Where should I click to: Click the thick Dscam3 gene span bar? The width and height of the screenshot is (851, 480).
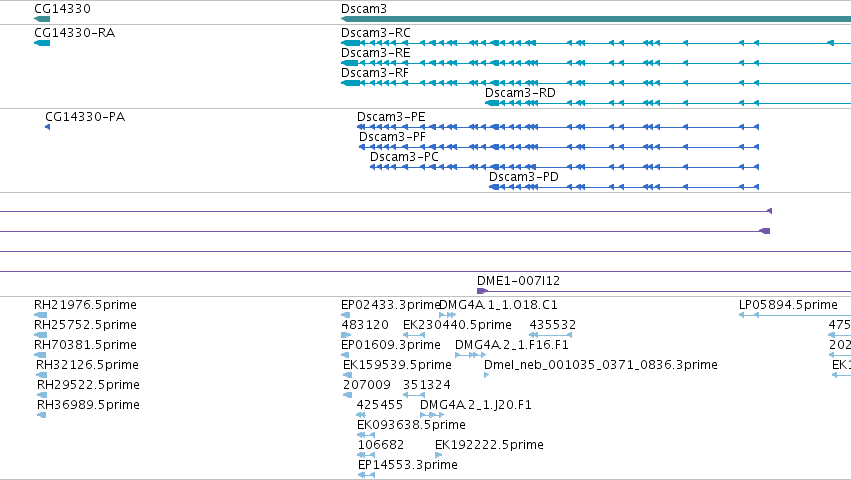coord(596,19)
